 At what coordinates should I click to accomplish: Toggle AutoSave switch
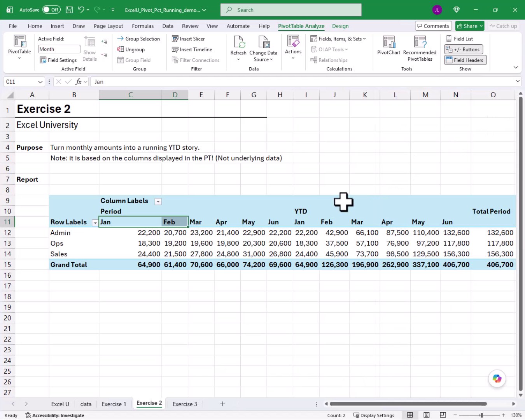coord(51,10)
